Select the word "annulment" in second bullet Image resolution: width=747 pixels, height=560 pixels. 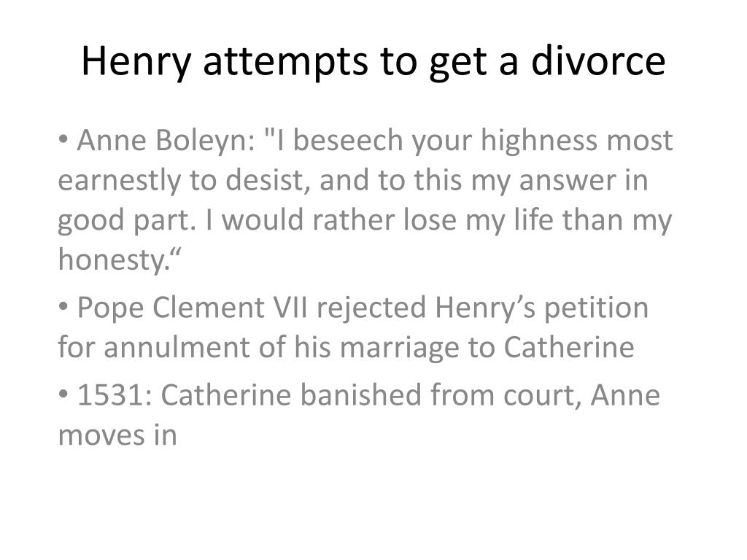177,347
